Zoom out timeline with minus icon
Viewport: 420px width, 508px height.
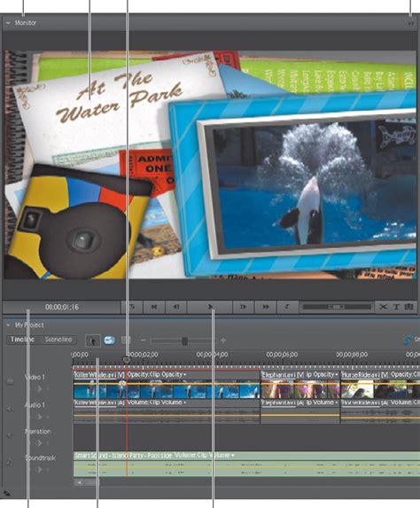point(144,340)
